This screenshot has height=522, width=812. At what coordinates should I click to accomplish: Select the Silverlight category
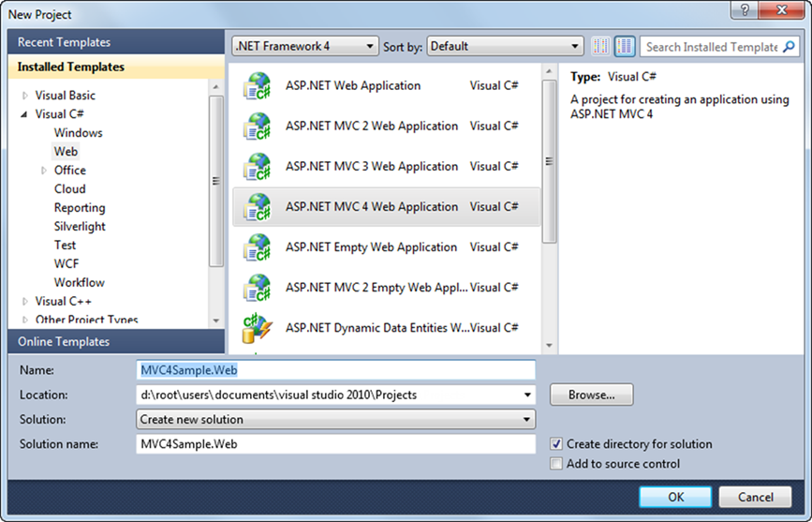pyautogui.click(x=80, y=227)
